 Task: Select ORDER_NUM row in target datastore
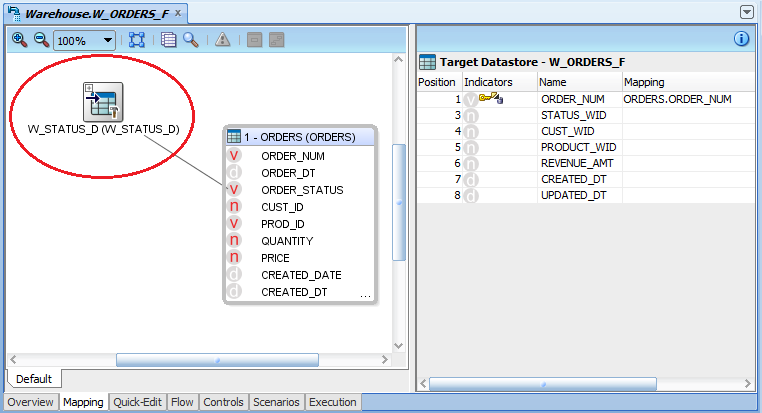pos(586,99)
